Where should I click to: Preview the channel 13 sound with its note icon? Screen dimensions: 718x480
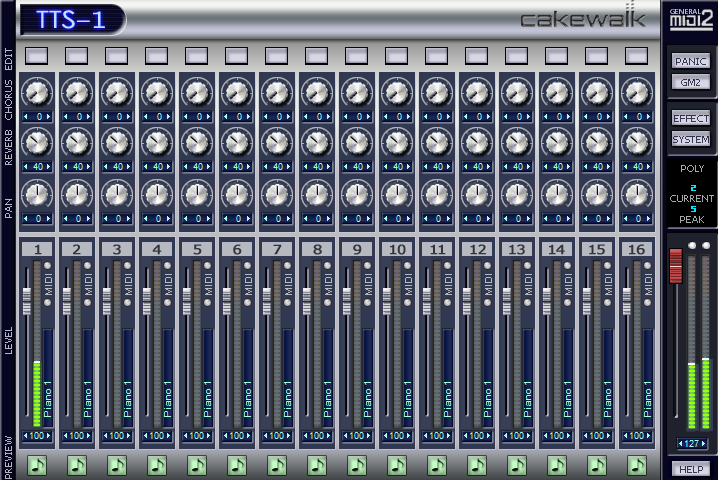(517, 465)
